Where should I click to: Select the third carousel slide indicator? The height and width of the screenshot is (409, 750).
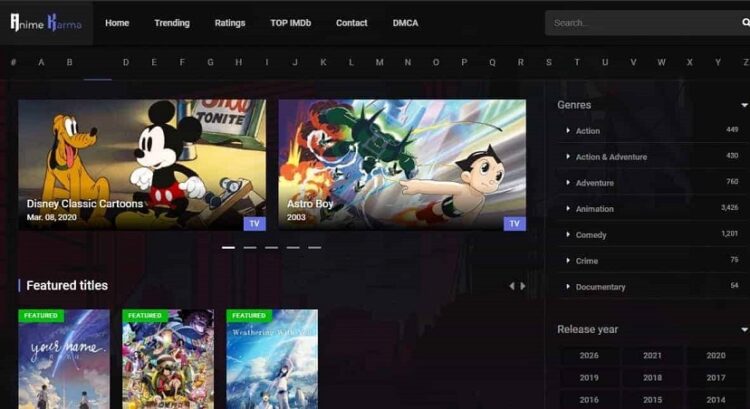click(272, 248)
